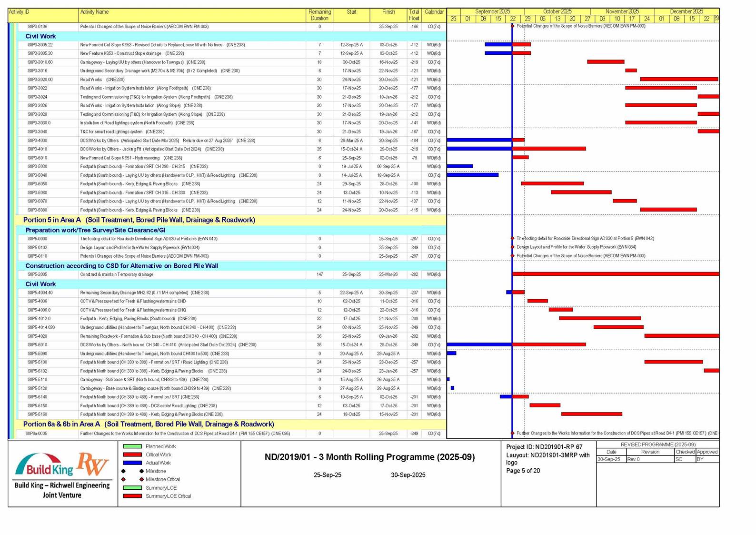This screenshot has width=756, height=535.
Task: Click the green Planned Work legend swatch
Action: 132,446
